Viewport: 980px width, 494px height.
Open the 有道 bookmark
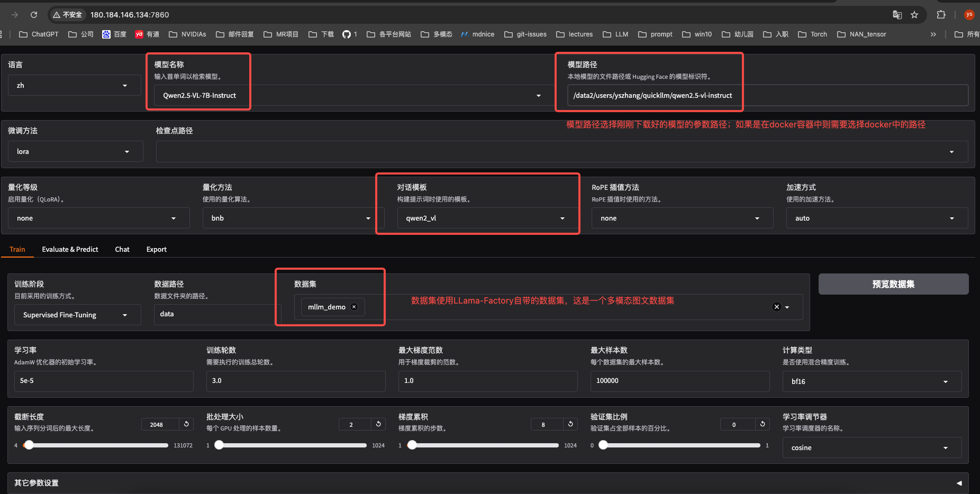(147, 34)
